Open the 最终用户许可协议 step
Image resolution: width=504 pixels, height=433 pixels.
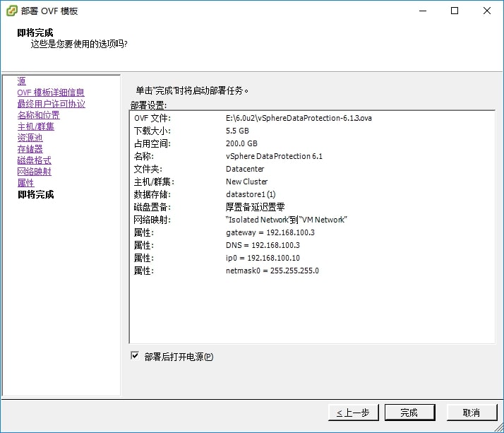point(51,104)
